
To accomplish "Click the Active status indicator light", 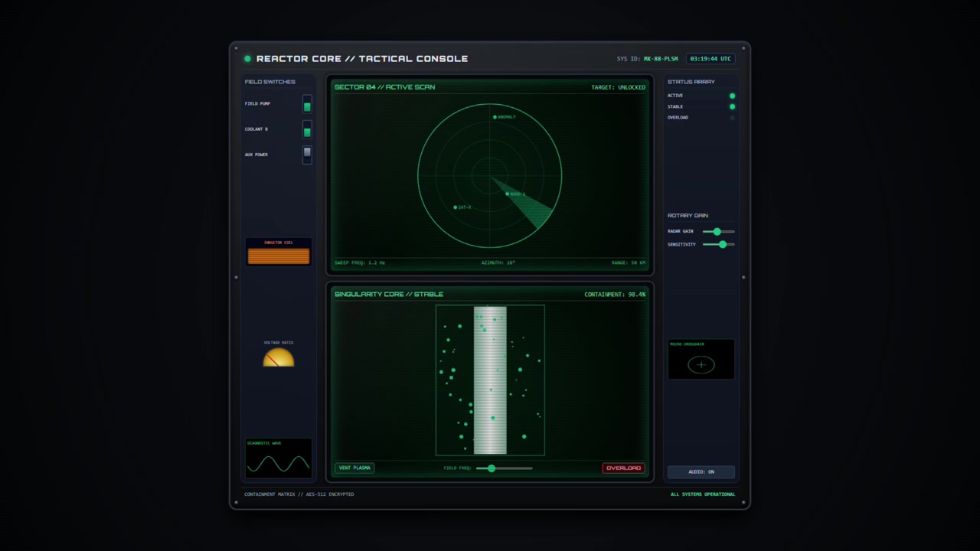I will click(x=732, y=96).
